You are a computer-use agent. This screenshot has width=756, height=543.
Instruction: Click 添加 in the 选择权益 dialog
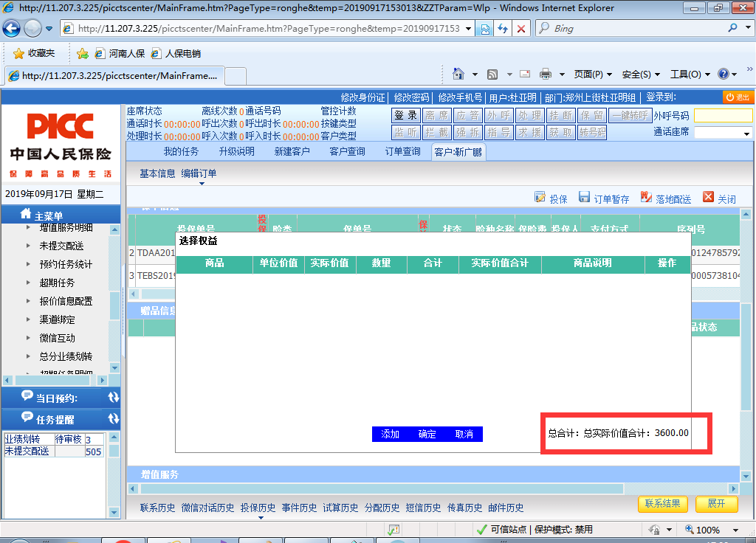[390, 434]
